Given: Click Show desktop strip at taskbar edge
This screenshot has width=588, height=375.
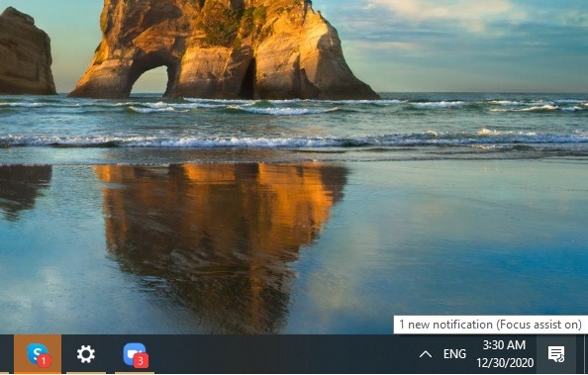Looking at the screenshot, I should (x=585, y=354).
